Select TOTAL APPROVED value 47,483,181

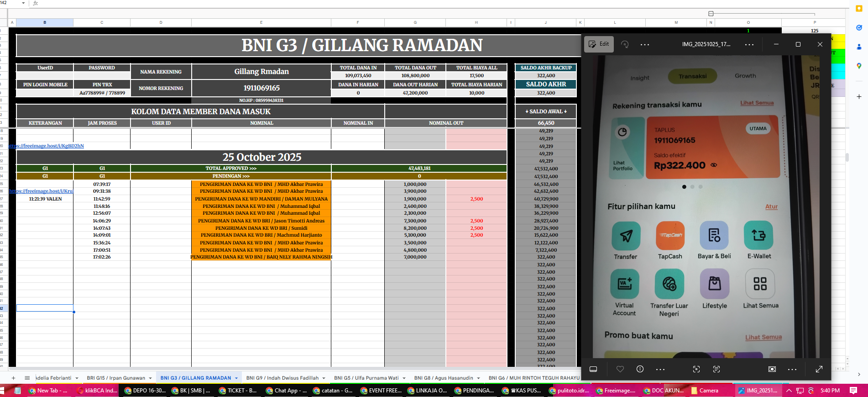[x=419, y=168]
